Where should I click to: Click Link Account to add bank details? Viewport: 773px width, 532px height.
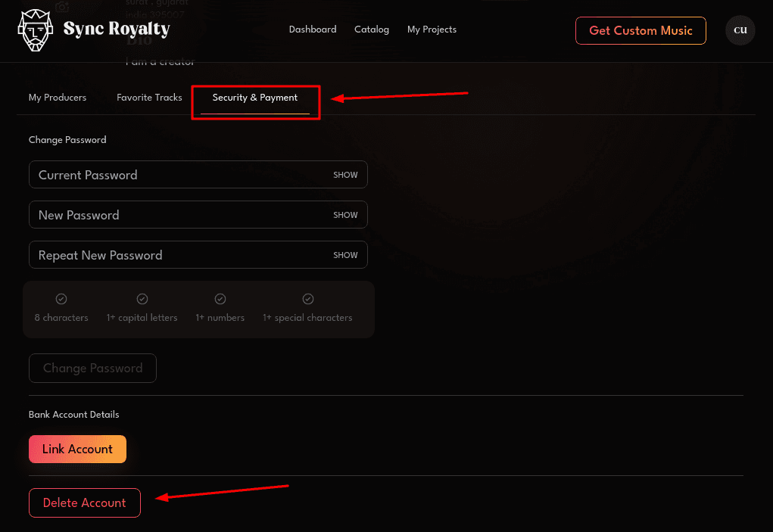[77, 449]
